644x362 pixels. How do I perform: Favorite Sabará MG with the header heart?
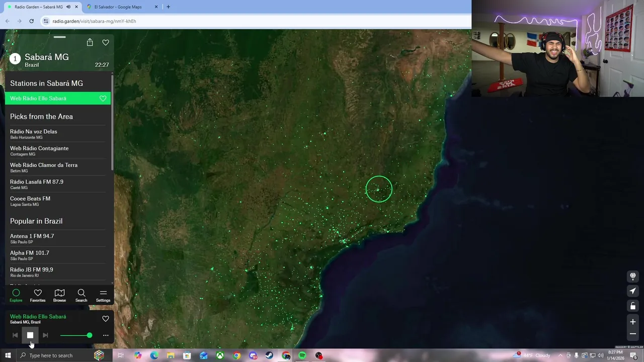click(106, 43)
